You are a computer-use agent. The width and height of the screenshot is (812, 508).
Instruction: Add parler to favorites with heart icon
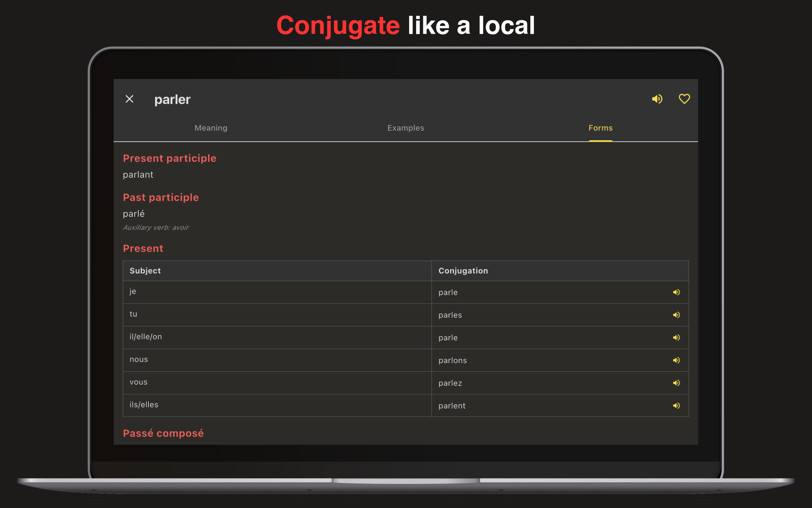[x=684, y=99]
